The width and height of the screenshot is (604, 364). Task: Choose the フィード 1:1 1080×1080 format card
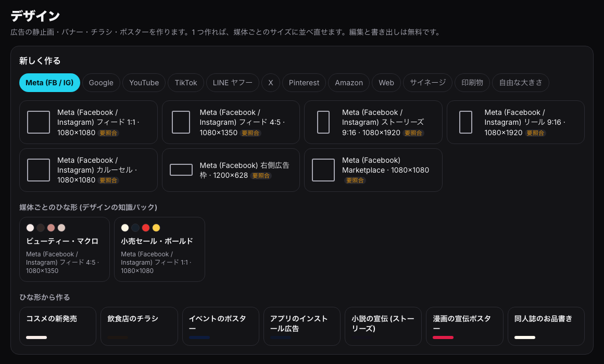(88, 122)
